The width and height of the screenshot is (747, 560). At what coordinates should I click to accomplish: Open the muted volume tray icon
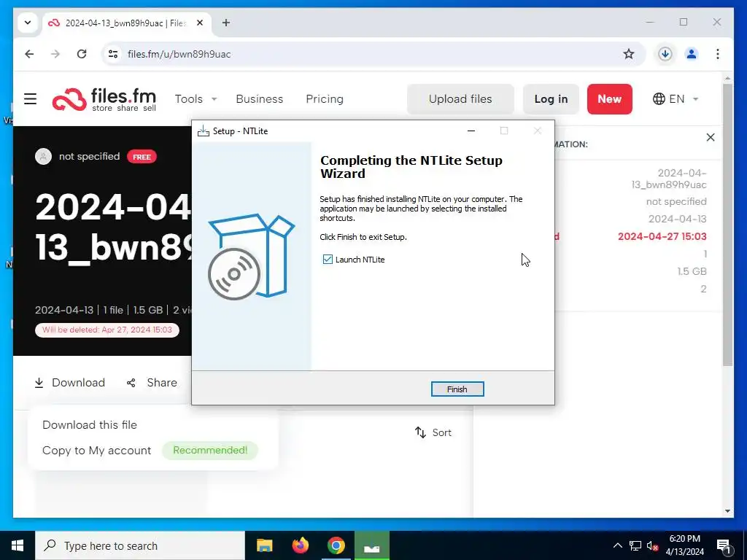pos(652,545)
